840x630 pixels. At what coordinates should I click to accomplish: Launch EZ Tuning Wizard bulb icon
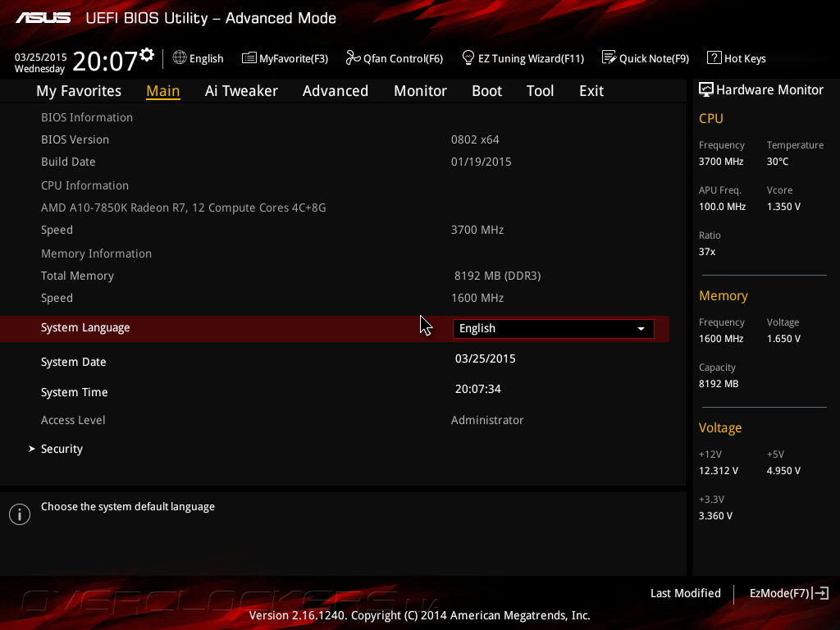tap(468, 57)
